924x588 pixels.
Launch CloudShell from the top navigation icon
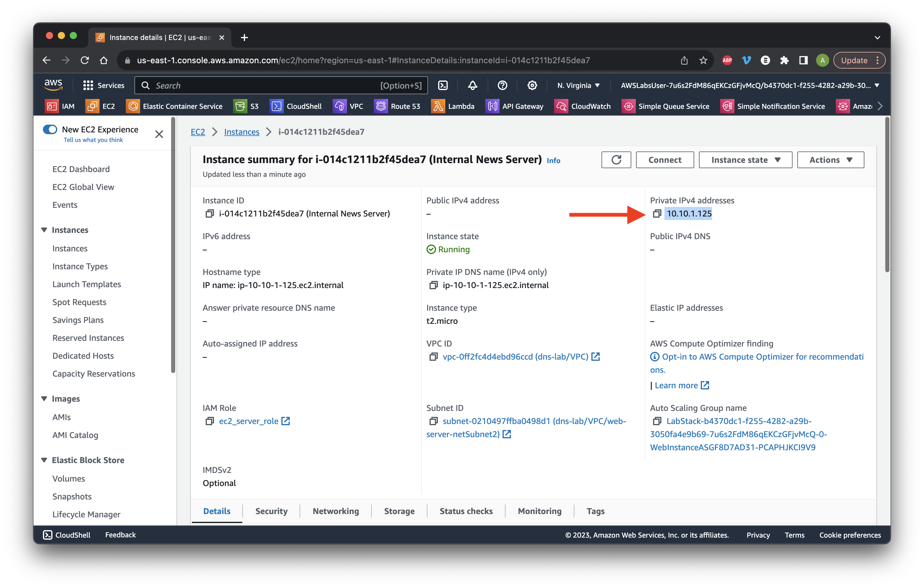coord(443,85)
